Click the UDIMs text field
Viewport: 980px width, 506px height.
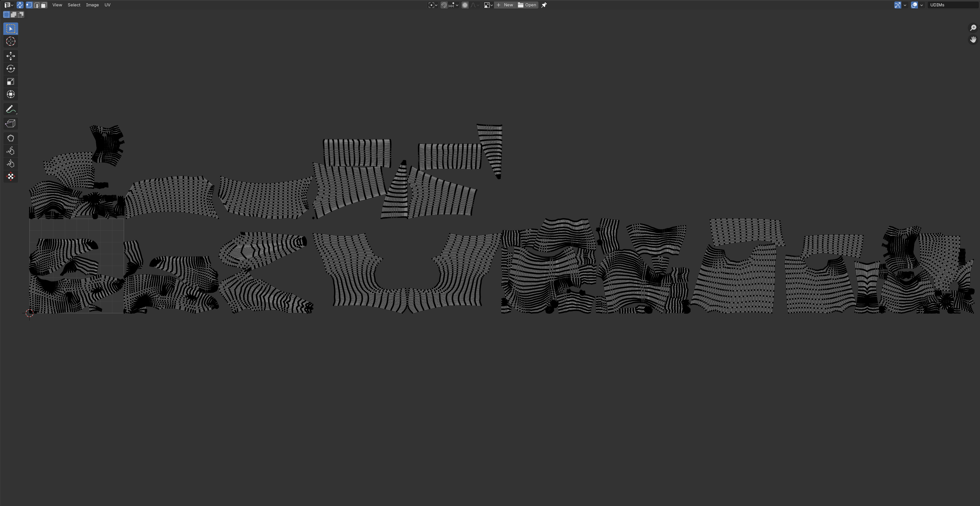pos(953,5)
